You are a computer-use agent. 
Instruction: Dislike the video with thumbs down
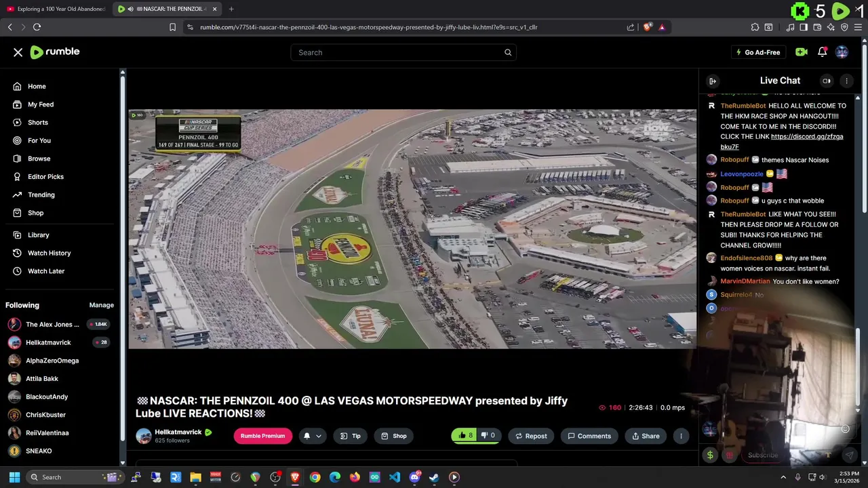488,436
